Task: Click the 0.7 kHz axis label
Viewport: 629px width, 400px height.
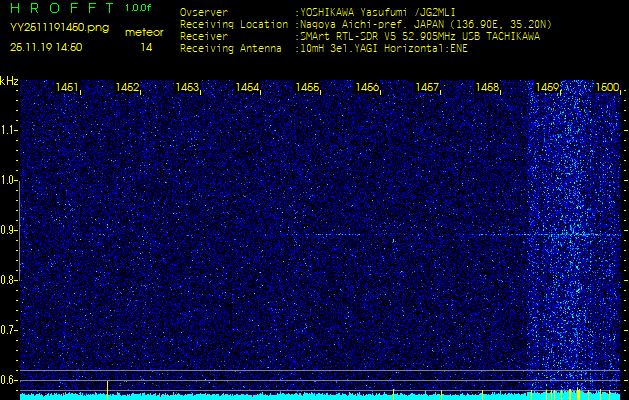Action: click(x=9, y=329)
